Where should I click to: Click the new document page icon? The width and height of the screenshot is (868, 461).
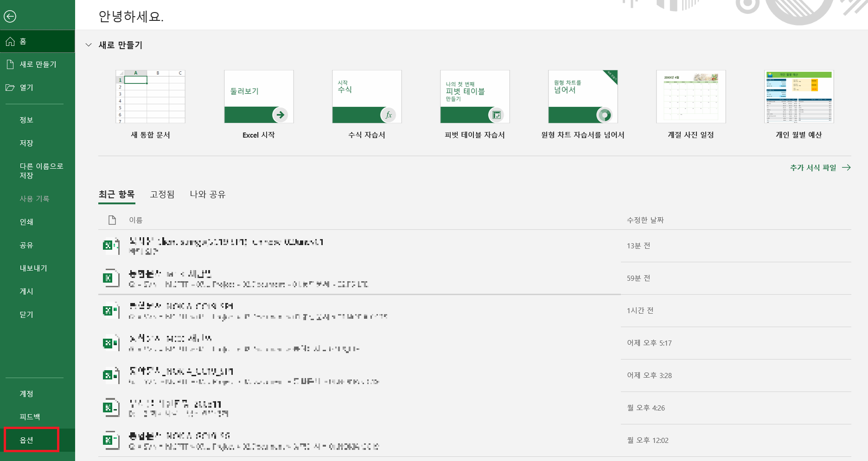[10, 64]
